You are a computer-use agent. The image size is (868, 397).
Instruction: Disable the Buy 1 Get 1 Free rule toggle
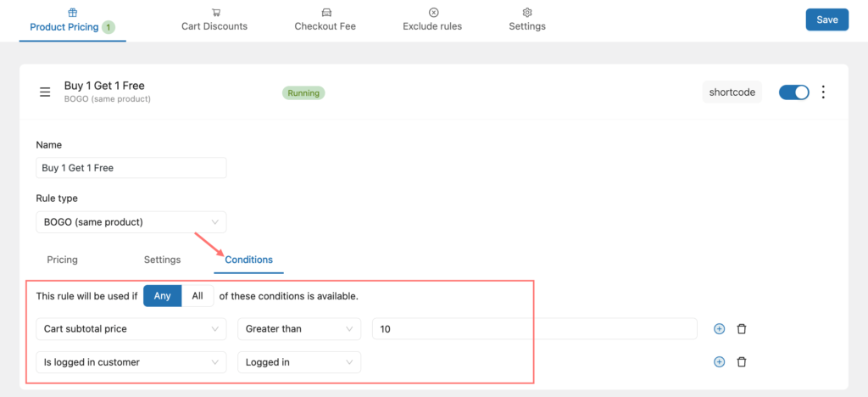click(x=793, y=92)
